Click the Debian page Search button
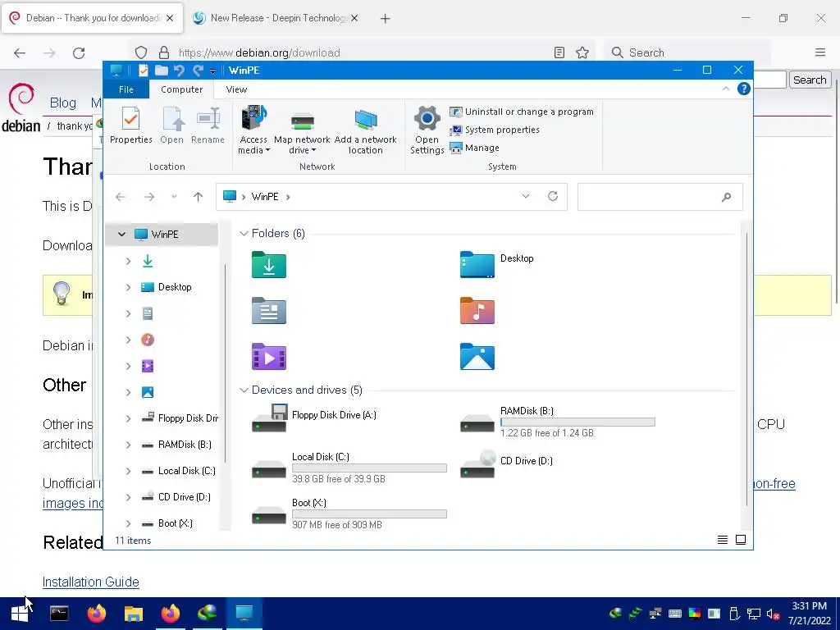 click(x=810, y=80)
